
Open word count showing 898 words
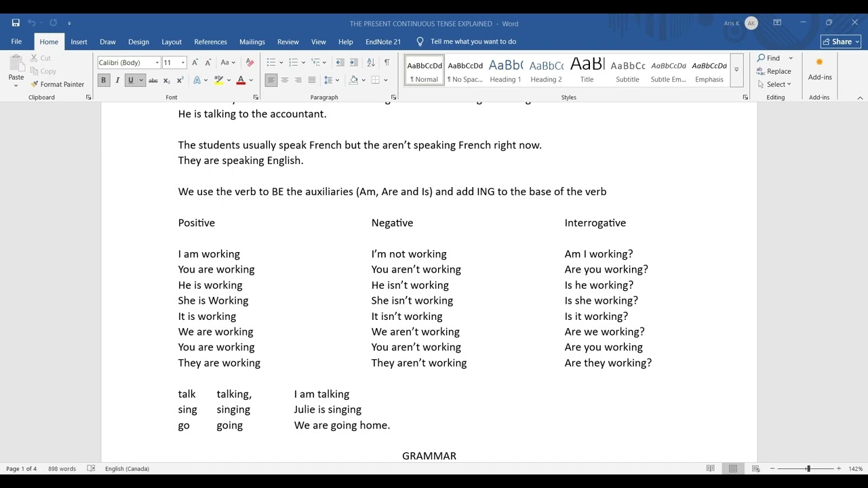coord(62,468)
